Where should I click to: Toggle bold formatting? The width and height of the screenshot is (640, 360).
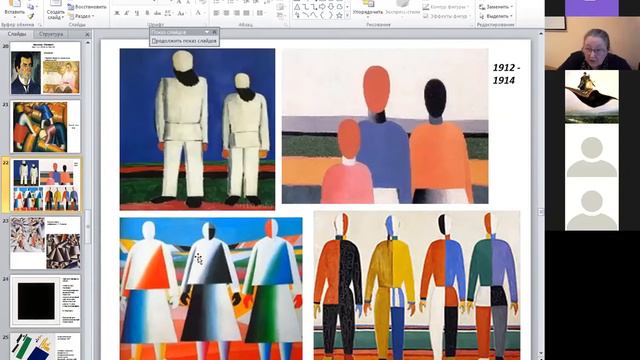coord(117,13)
